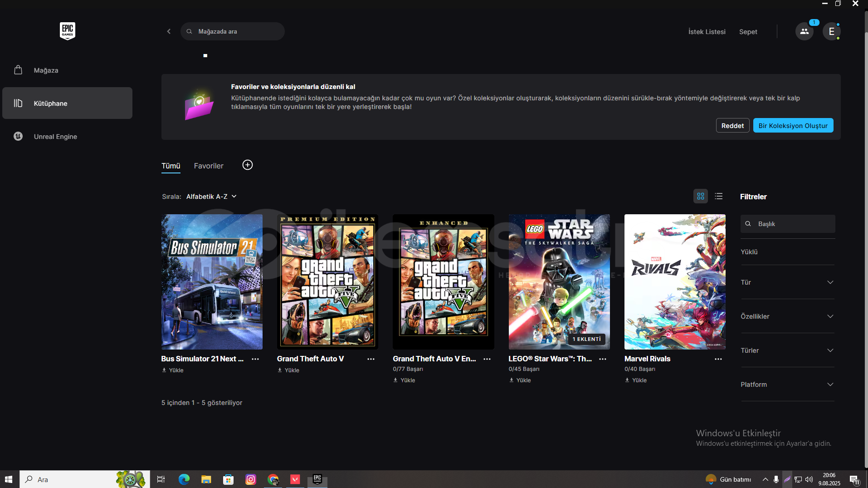Open Bus Simulator 21 more options menu

pyautogui.click(x=255, y=359)
